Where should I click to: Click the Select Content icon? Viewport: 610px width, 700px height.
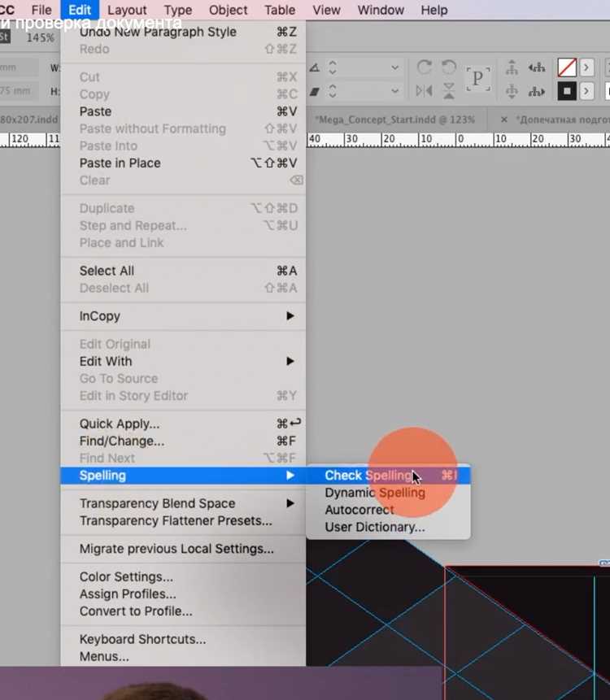pos(512,91)
